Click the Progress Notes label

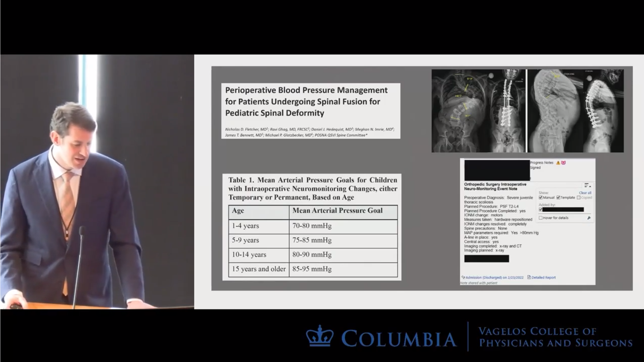pyautogui.click(x=542, y=163)
